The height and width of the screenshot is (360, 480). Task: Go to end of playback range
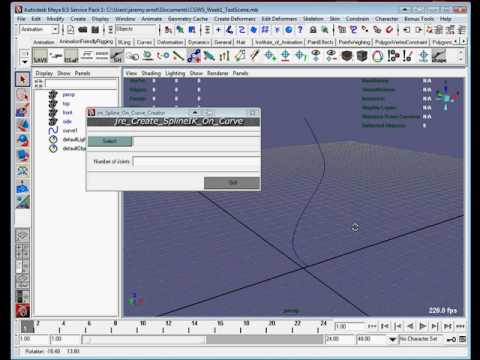click(x=448, y=326)
